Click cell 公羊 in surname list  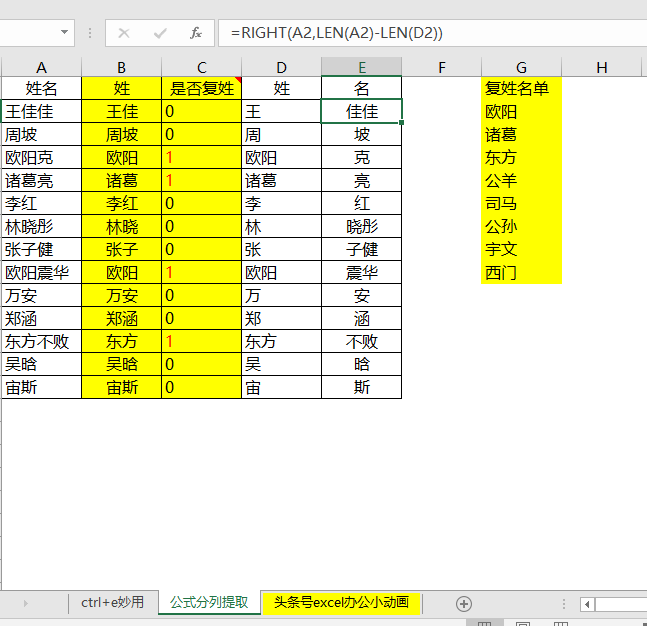tap(522, 180)
